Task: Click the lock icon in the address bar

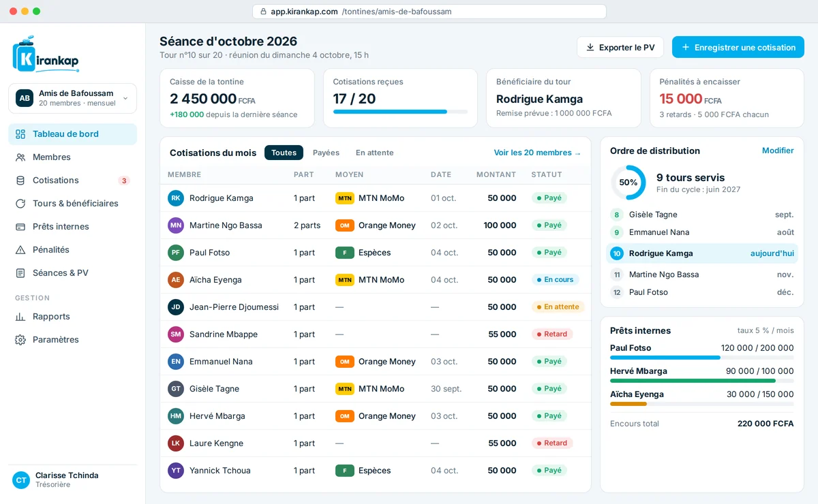Action: (264, 12)
